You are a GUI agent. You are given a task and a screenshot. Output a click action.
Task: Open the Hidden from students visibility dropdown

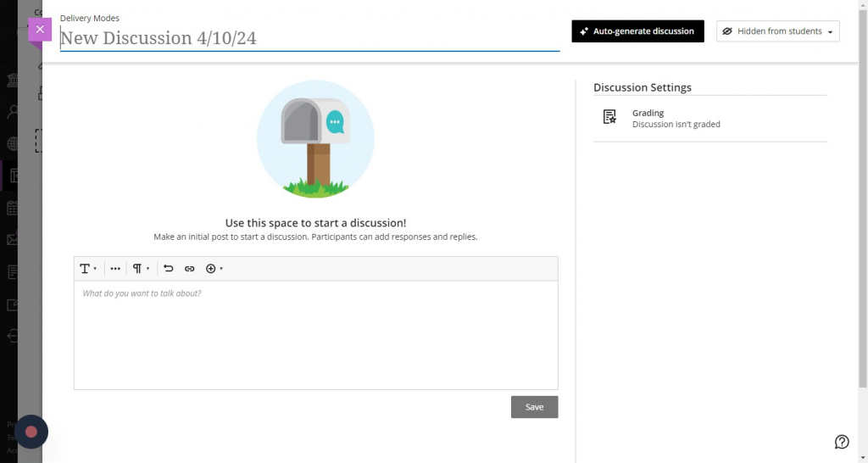[x=777, y=31]
